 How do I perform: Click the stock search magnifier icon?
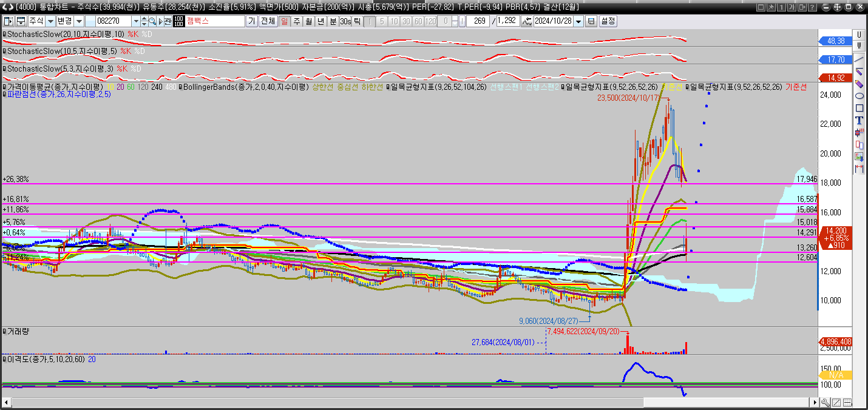coord(153,21)
